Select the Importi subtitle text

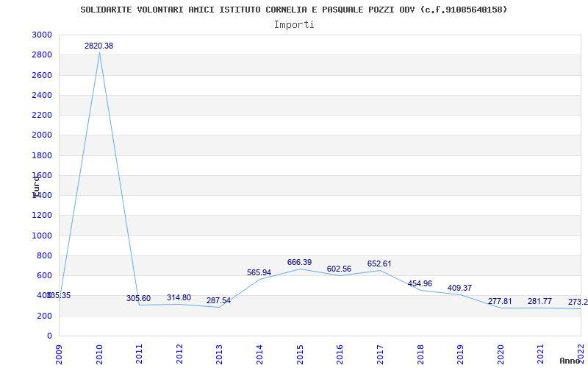tap(294, 24)
